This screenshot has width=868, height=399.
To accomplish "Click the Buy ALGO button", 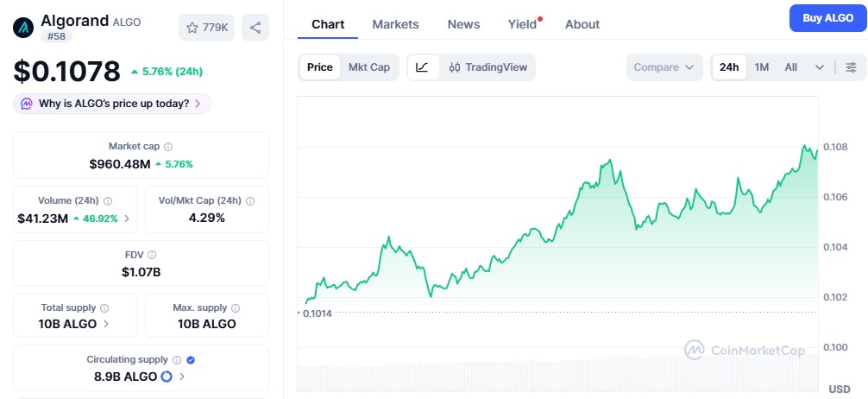I will click(828, 18).
